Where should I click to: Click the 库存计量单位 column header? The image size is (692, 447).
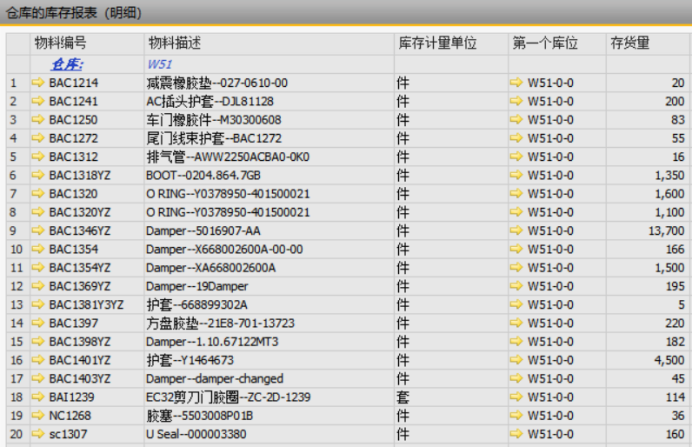[437, 44]
